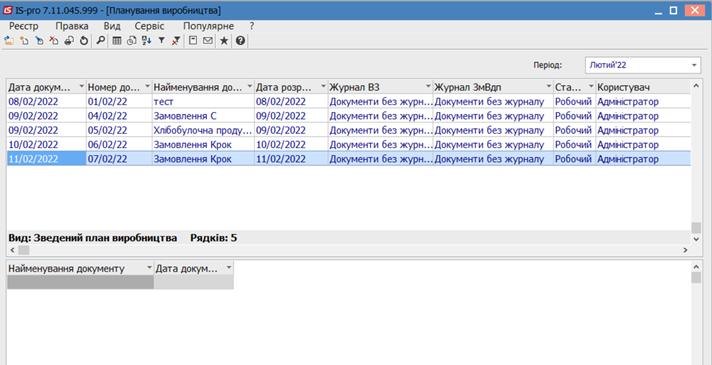This screenshot has width=712, height=365.
Task: Click the A-Z sort toolbar icon
Action: point(146,41)
